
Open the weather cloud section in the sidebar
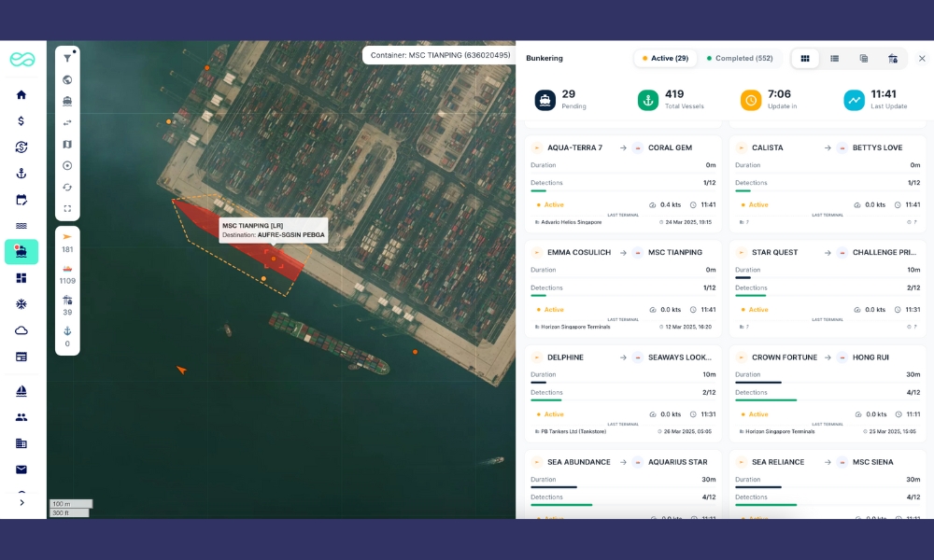click(21, 330)
